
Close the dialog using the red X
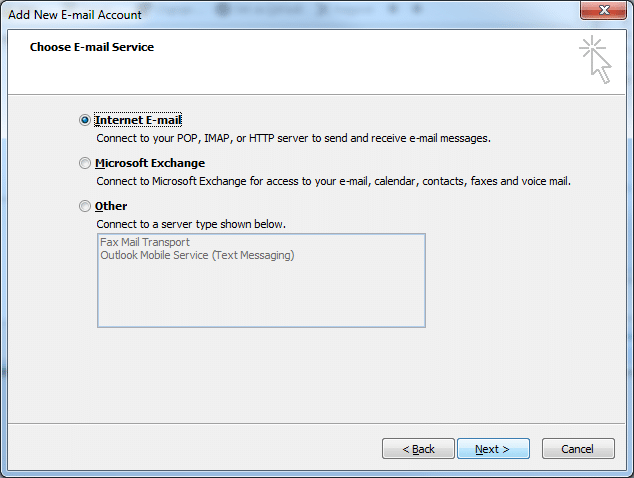coord(603,10)
